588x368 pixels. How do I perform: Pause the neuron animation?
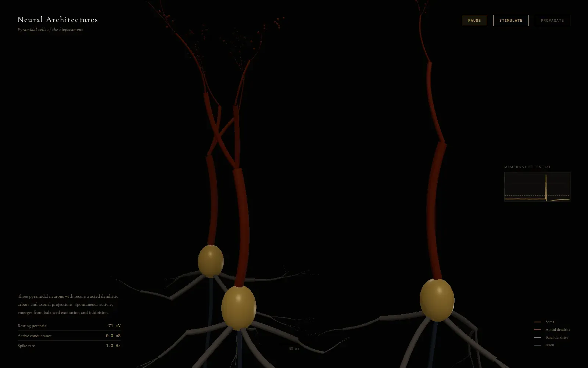pyautogui.click(x=474, y=20)
